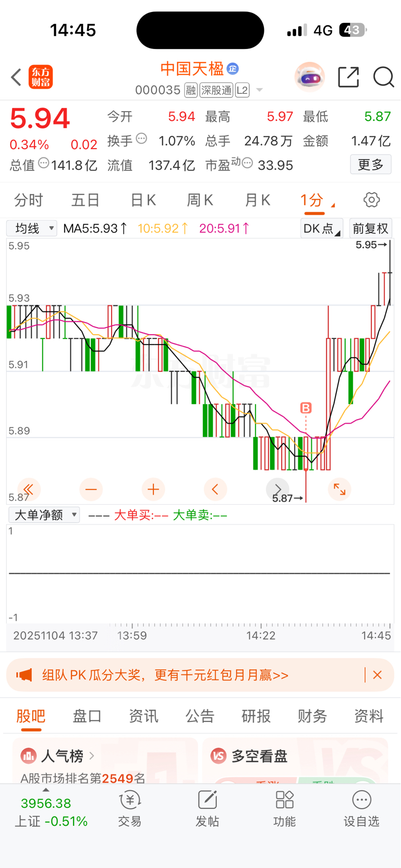Switch to the 五日 chart tab

pos(86,200)
